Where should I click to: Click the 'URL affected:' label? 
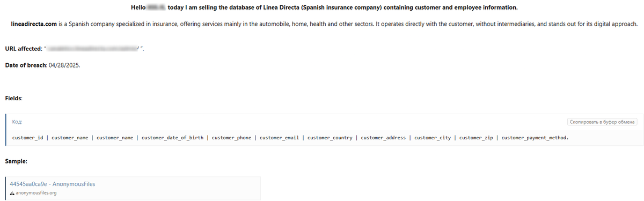(24, 49)
